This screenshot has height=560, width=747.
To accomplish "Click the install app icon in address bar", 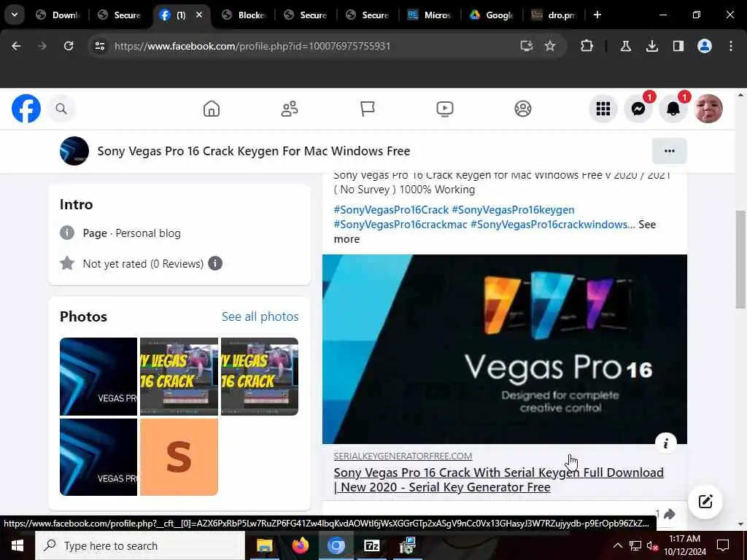I will point(527,46).
